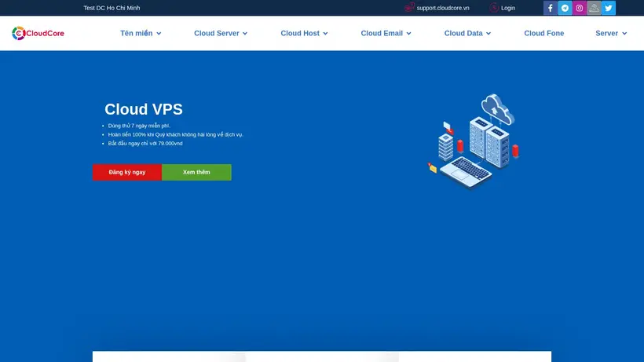Click the support headset icon
The width and height of the screenshot is (644, 362).
coord(409,7)
